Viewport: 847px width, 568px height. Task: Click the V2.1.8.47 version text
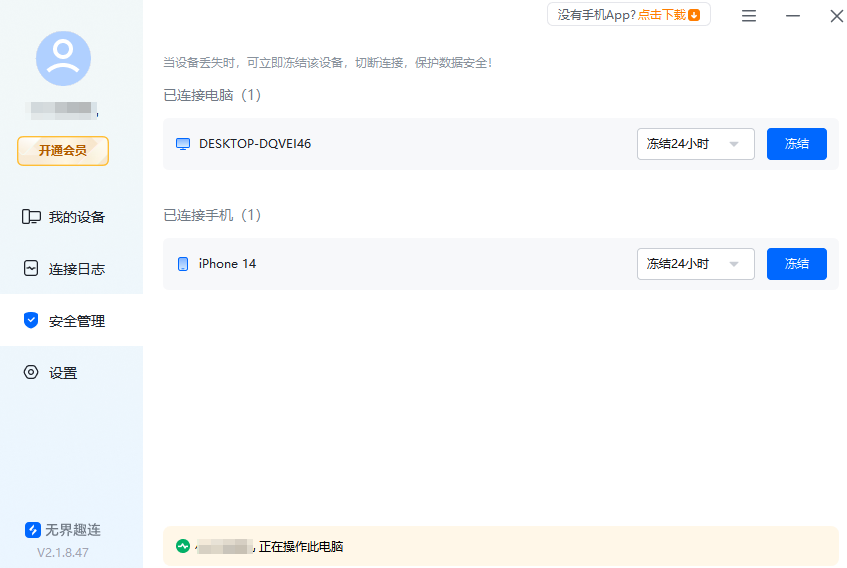click(63, 552)
